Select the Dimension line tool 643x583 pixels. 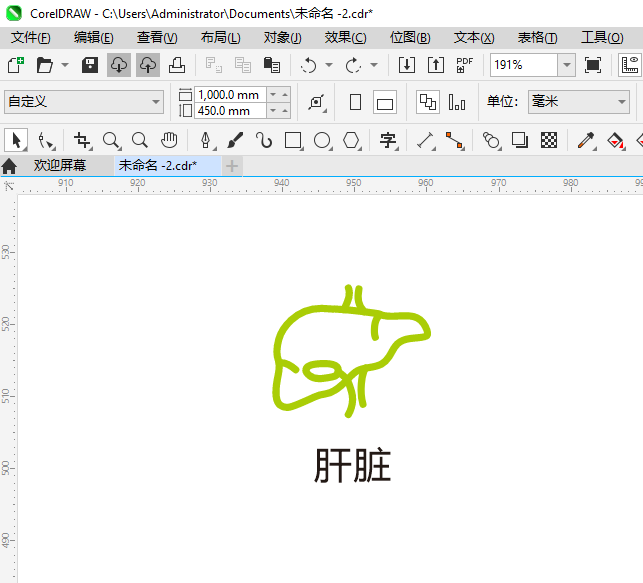coord(426,141)
